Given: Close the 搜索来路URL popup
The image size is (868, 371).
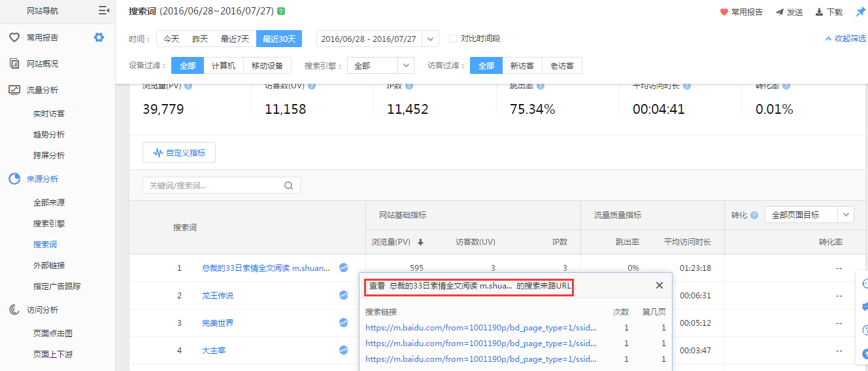Looking at the screenshot, I should point(659,285).
